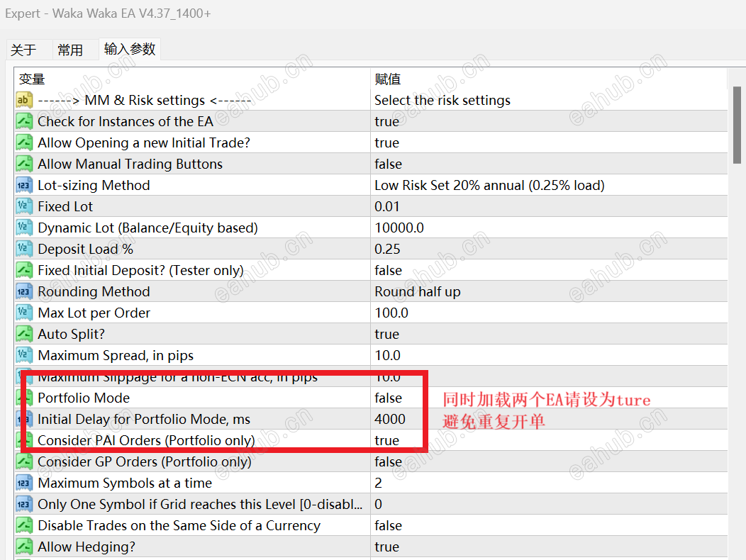Viewport: 746px width, 560px height.
Task: Click the icon of Maximum Spread, in pips
Action: [24, 355]
